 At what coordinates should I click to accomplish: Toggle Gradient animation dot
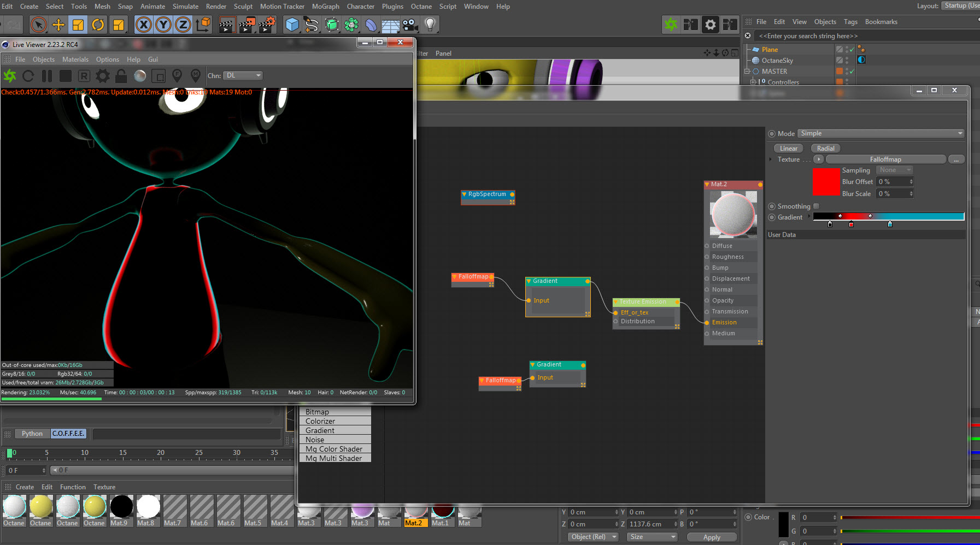(x=772, y=217)
